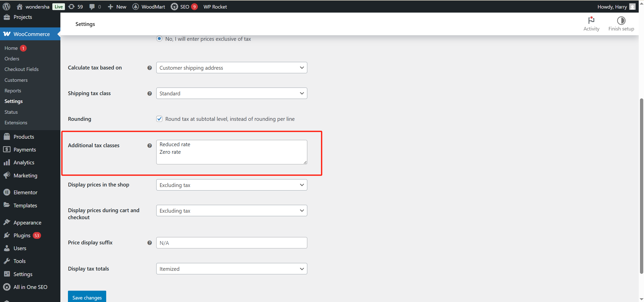Open the Products section icon
644x302 pixels.
[7, 136]
